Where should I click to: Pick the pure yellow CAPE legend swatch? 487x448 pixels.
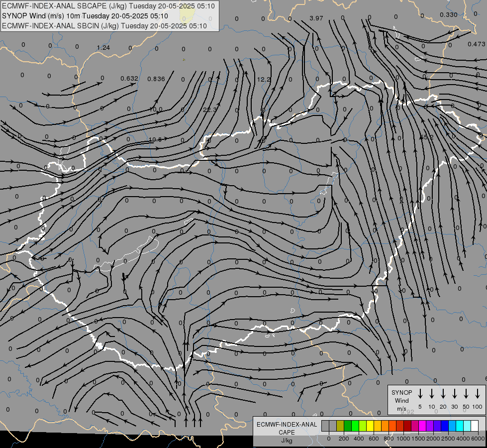point(370,426)
